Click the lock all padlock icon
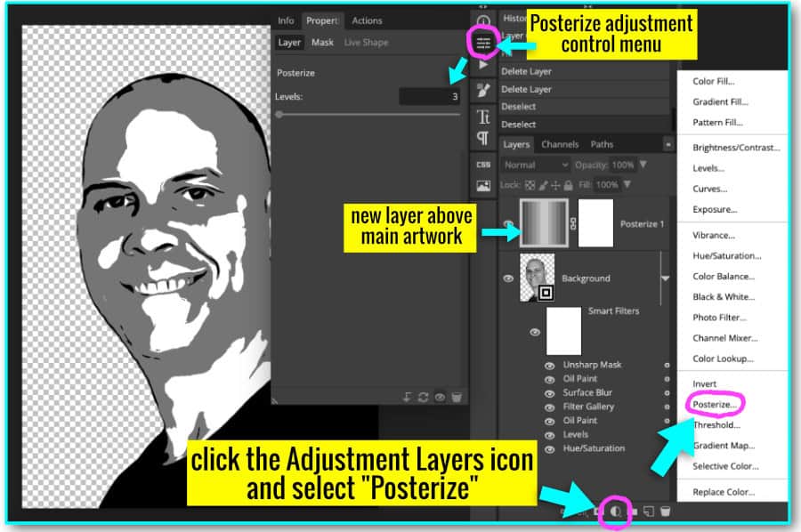This screenshot has height=532, width=801. click(568, 185)
